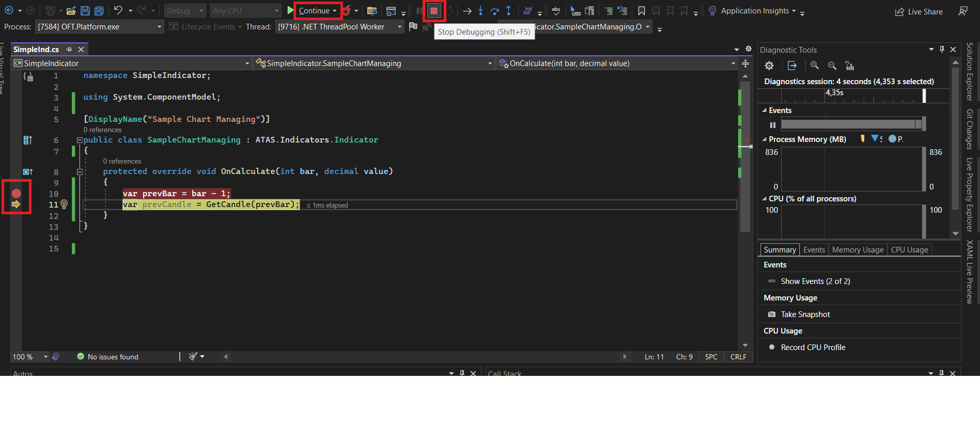Click Zoom Out in Diagnostic Tools

click(x=832, y=66)
